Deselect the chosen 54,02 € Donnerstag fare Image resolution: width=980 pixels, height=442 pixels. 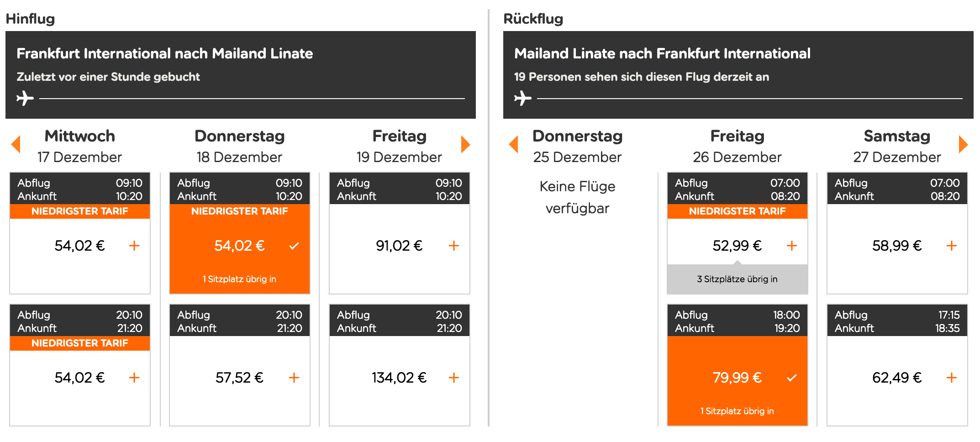pyautogui.click(x=294, y=246)
